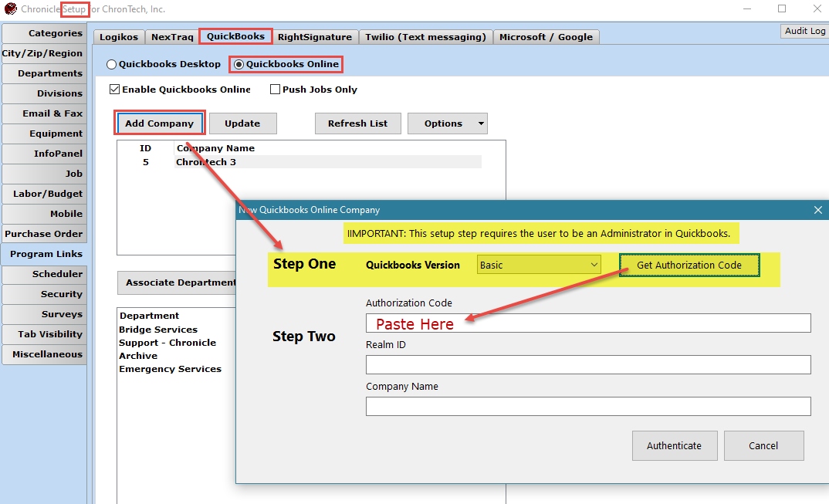The image size is (829, 504).
Task: Open the Categories setup section
Action: point(44,32)
